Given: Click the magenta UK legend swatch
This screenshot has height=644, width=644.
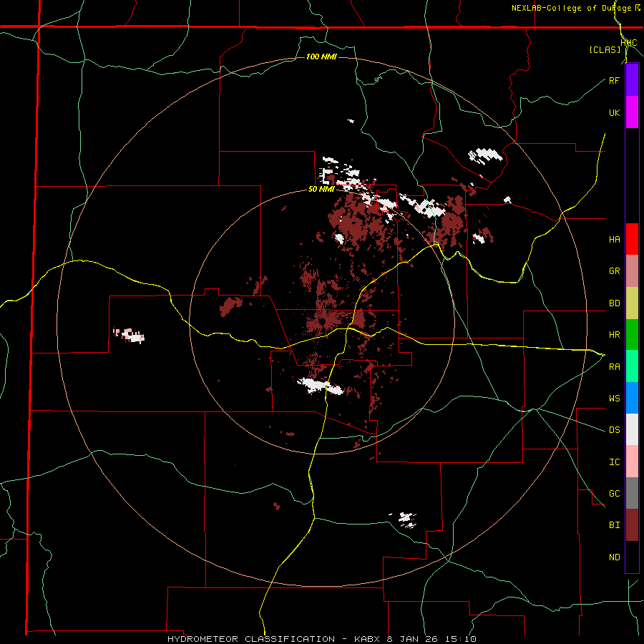Looking at the screenshot, I should coord(632,112).
